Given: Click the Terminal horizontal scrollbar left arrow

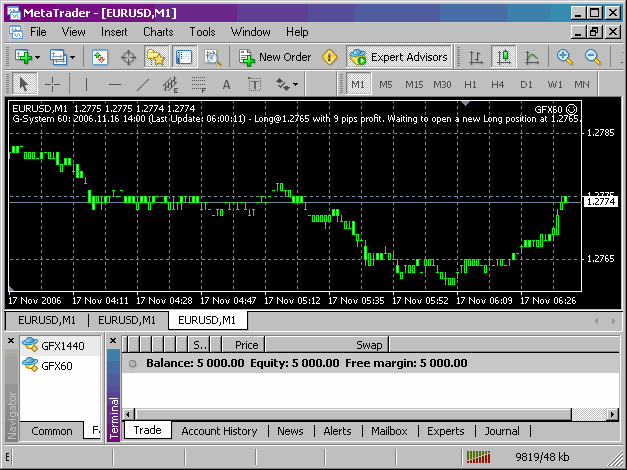Looking at the screenshot, I should click(128, 414).
